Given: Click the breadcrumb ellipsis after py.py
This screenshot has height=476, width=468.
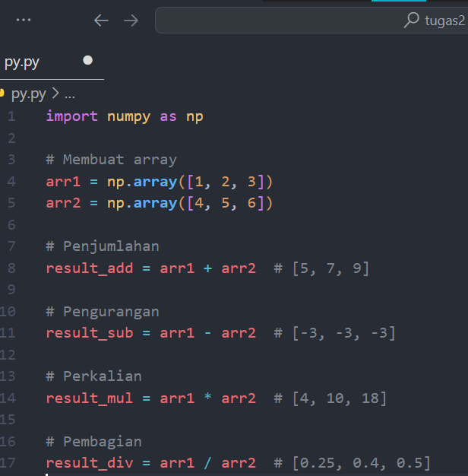Looking at the screenshot, I should click(x=70, y=97).
